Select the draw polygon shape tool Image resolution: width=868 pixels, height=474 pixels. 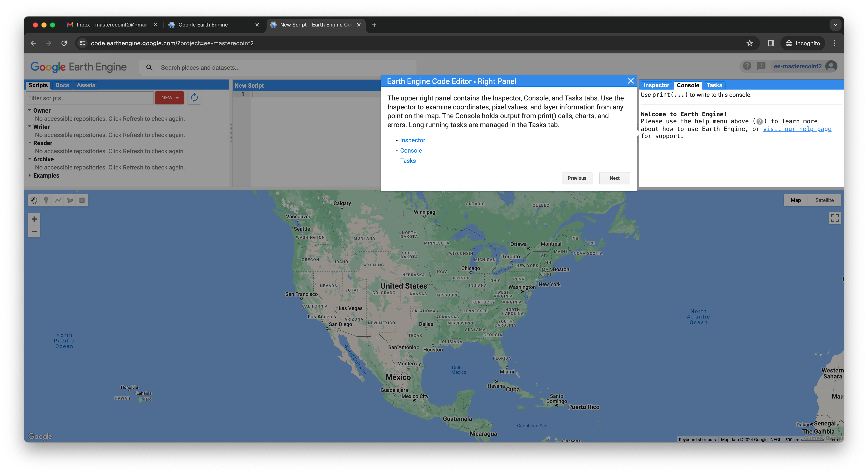point(70,200)
